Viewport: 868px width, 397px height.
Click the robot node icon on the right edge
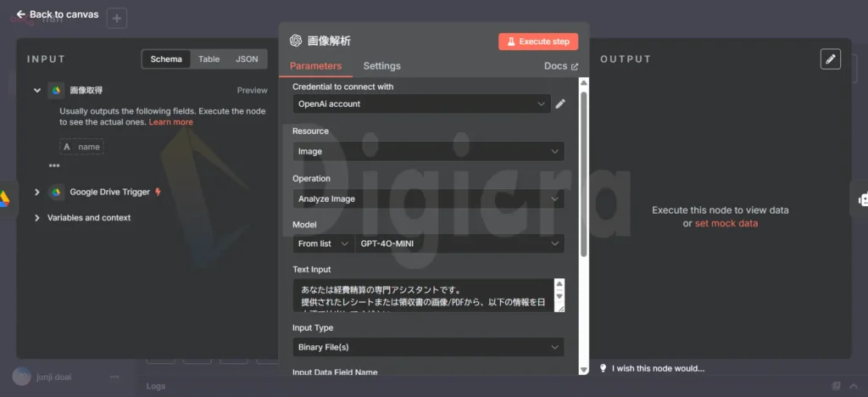[x=861, y=199]
